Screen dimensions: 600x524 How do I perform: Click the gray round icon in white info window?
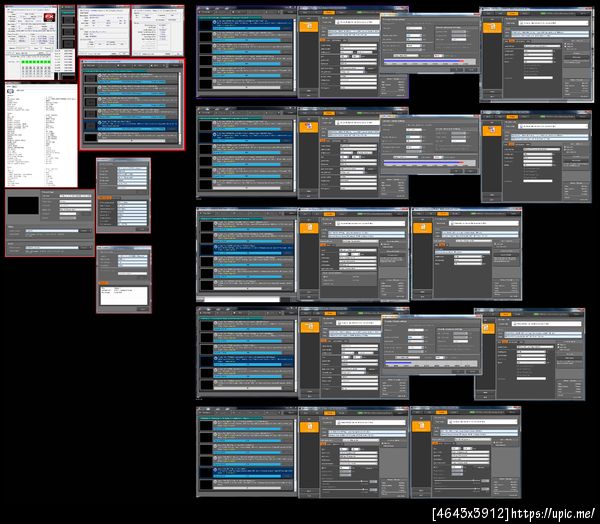point(10,91)
